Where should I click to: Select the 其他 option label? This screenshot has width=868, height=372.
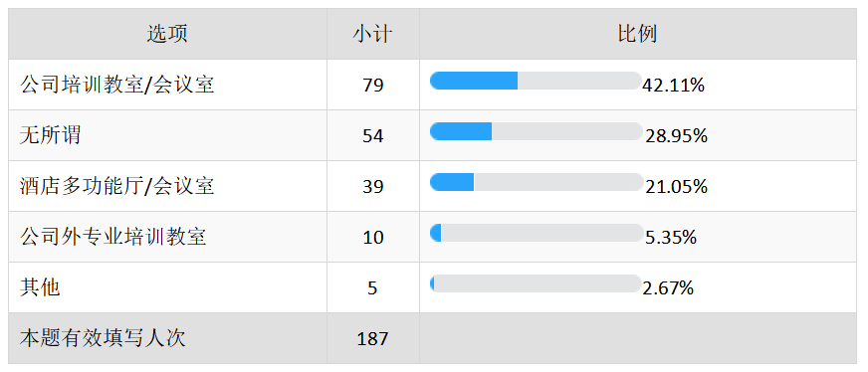tap(39, 287)
